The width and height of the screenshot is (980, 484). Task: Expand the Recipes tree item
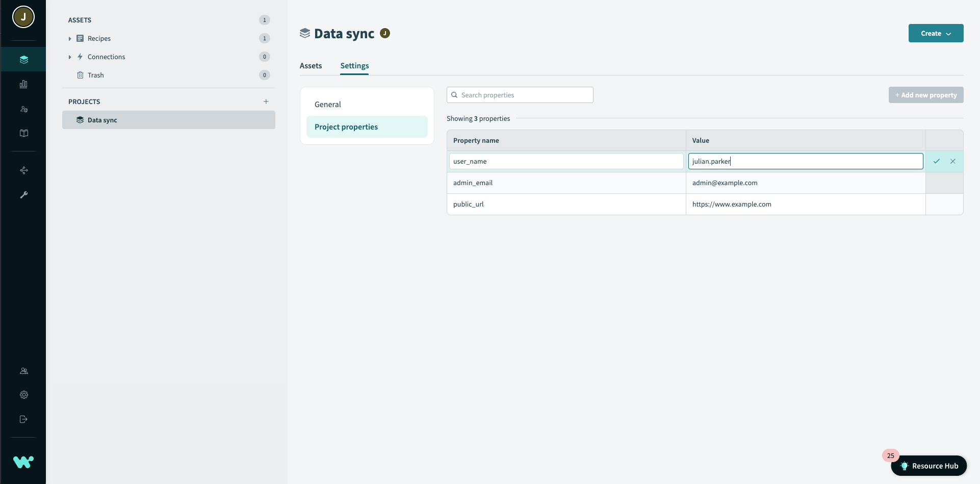point(70,39)
